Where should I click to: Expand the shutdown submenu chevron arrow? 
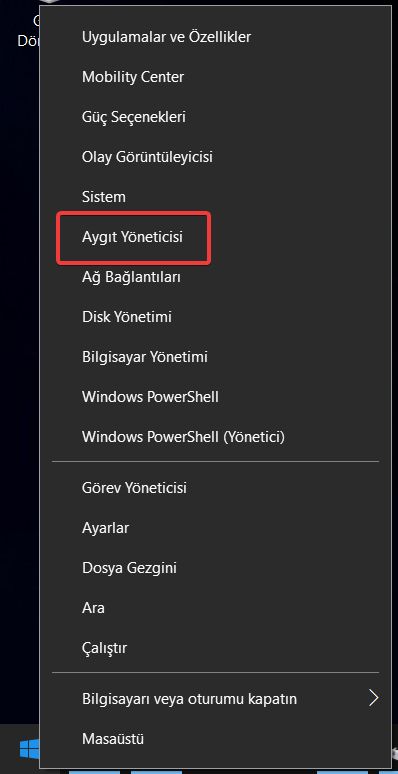pos(373,698)
